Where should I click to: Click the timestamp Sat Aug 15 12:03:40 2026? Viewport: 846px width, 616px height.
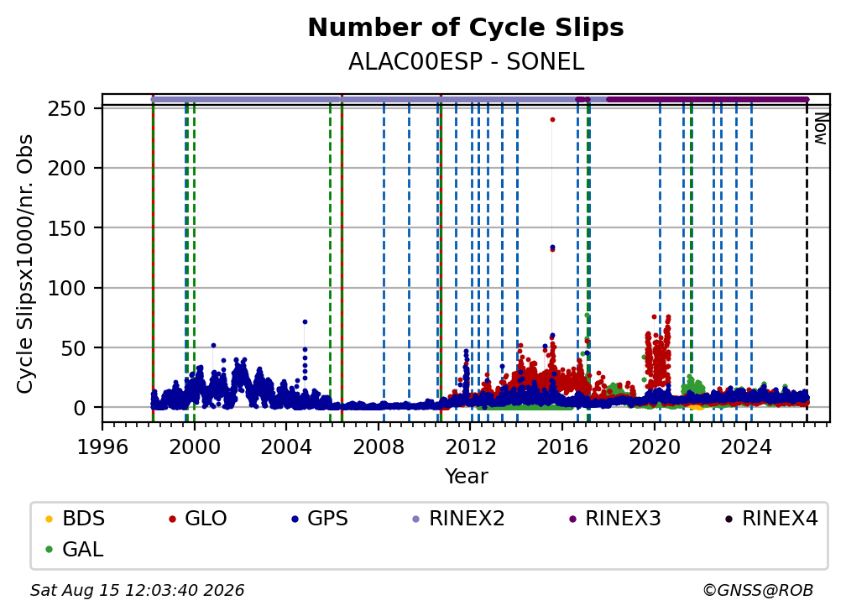coord(137,590)
